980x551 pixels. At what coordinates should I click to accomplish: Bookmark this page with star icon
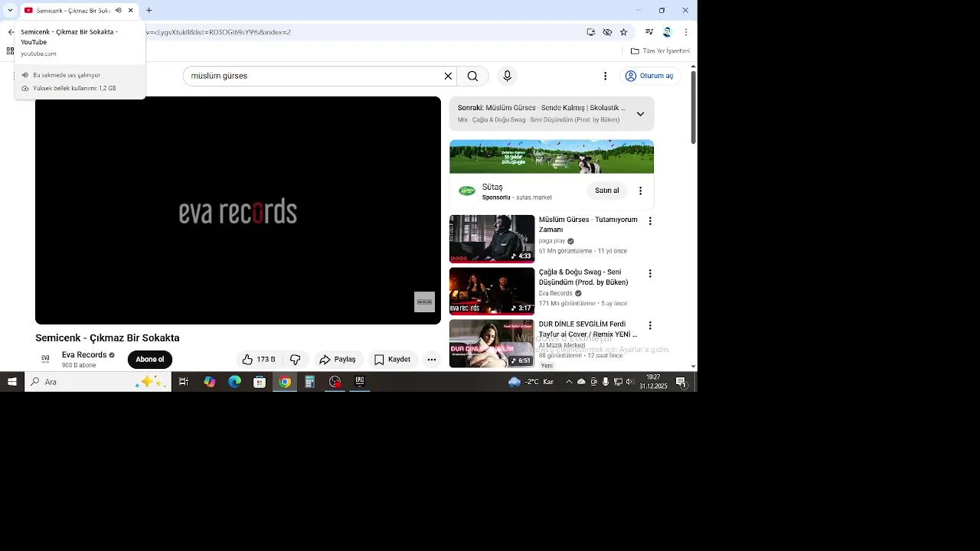623,32
